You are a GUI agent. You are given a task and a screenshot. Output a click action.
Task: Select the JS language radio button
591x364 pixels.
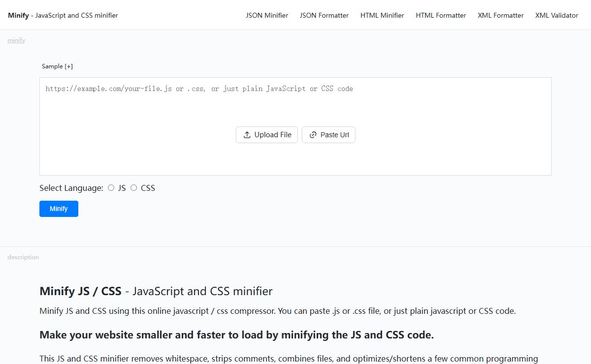pyautogui.click(x=111, y=188)
